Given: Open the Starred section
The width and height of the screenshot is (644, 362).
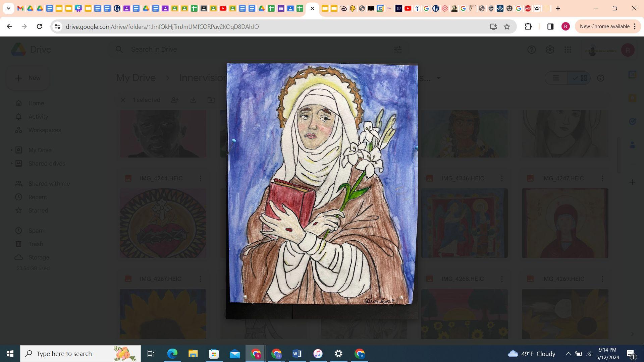Looking at the screenshot, I should pyautogui.click(x=38, y=210).
